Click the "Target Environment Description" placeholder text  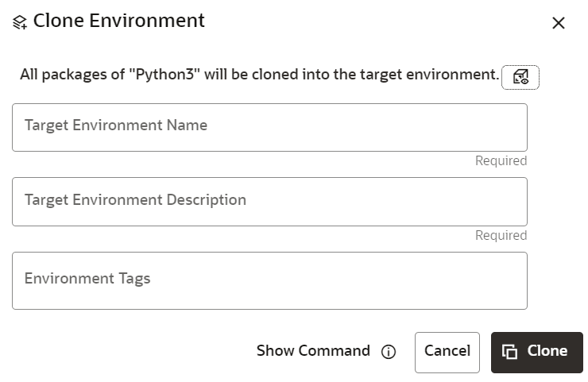(x=135, y=200)
